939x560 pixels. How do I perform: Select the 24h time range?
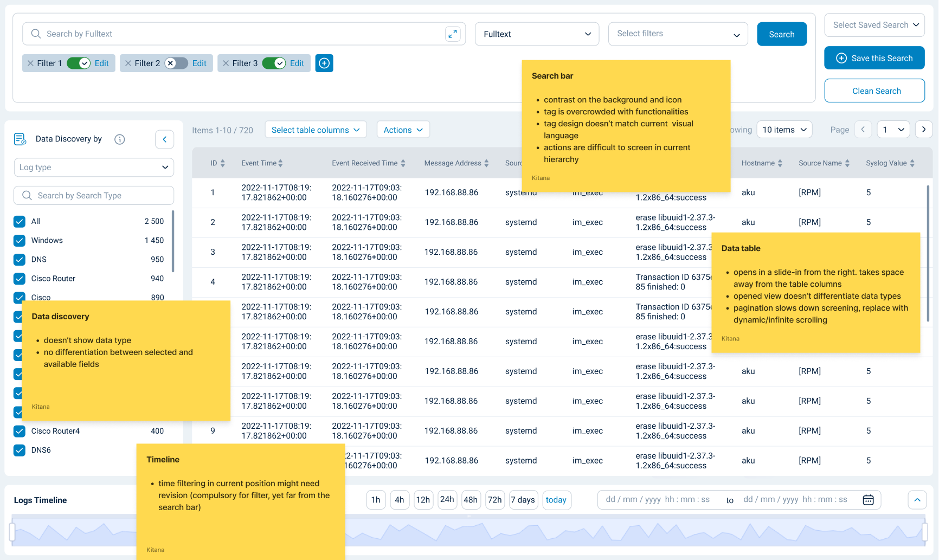(x=447, y=500)
